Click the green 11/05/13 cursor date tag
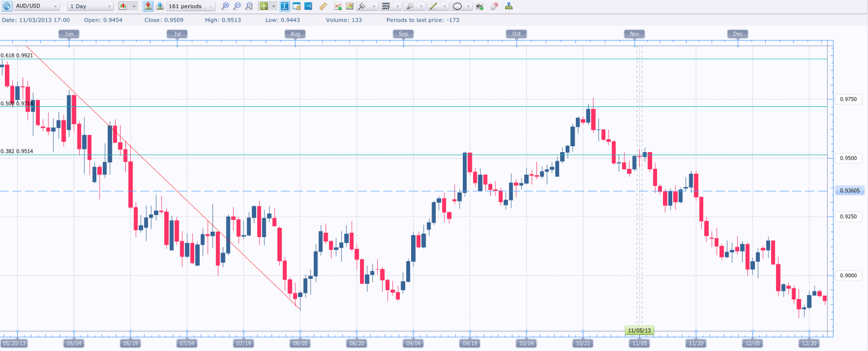Image resolution: width=868 pixels, height=351 pixels. click(x=639, y=331)
